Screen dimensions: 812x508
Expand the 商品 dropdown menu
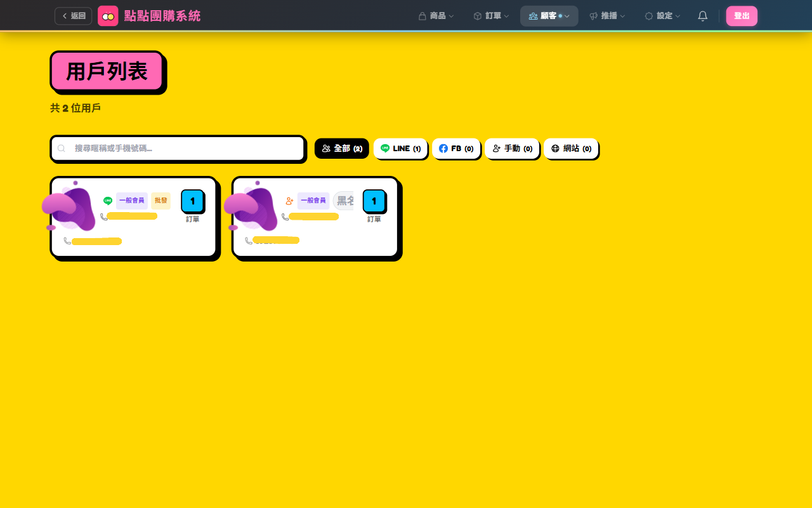436,16
